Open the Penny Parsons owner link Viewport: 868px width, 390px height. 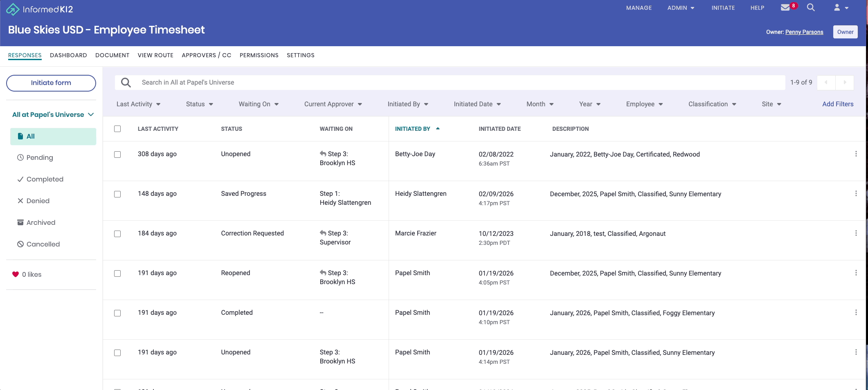click(804, 32)
